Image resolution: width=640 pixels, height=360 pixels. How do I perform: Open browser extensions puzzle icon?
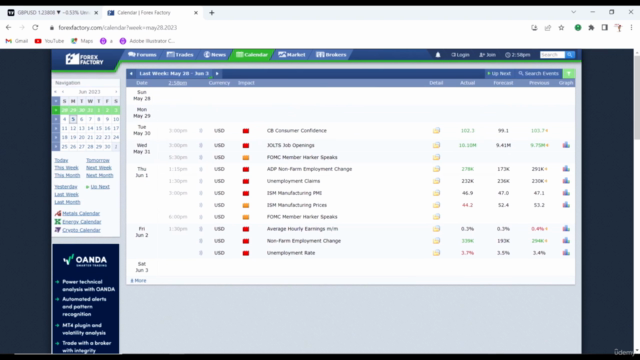591,28
